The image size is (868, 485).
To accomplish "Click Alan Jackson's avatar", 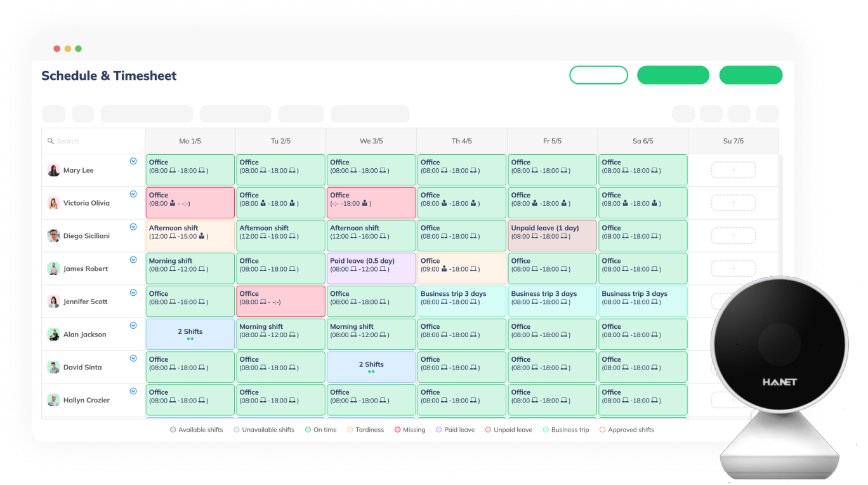I will coord(54,335).
